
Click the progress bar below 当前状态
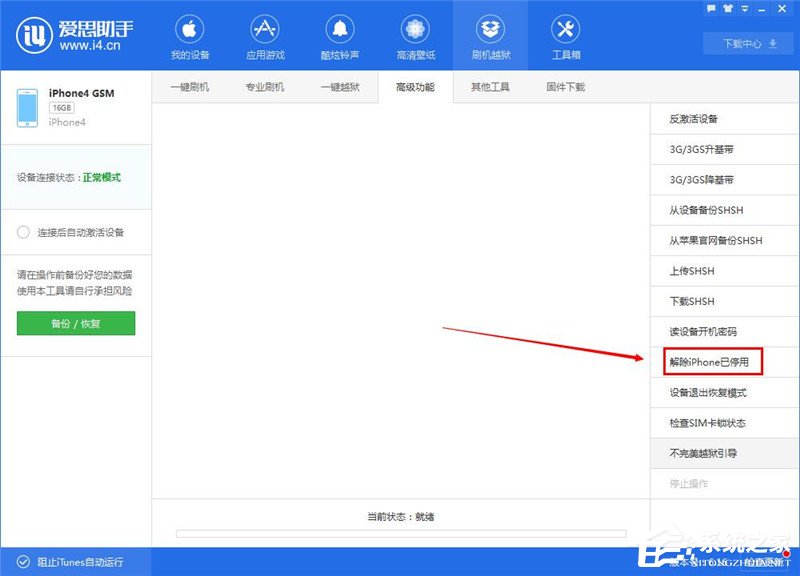(x=400, y=532)
